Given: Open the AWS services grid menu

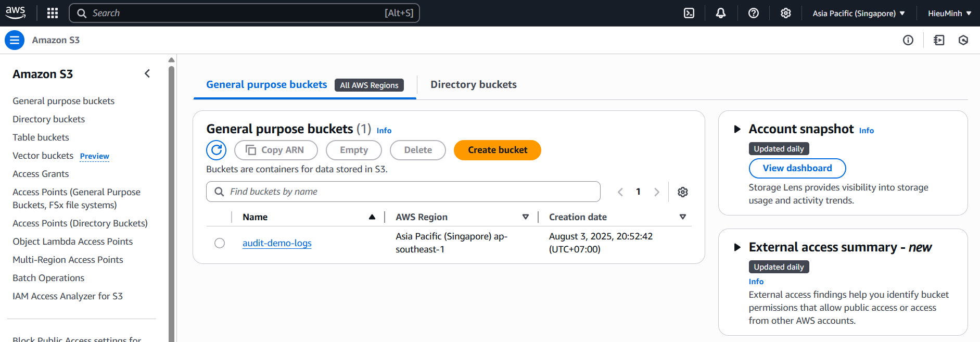Looking at the screenshot, I should point(53,13).
